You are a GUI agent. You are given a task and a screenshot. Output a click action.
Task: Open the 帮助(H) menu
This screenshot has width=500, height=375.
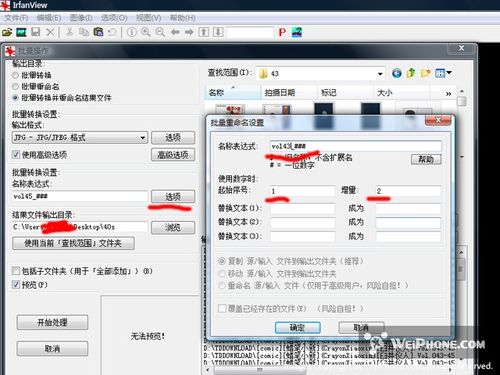click(183, 18)
